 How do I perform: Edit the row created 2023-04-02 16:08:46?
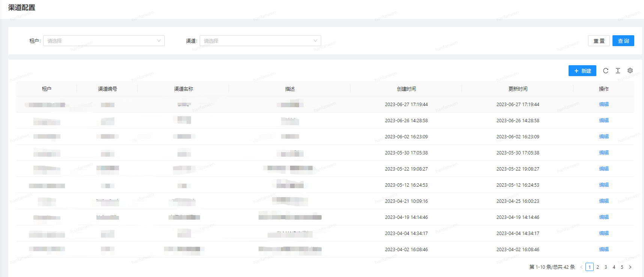604,249
